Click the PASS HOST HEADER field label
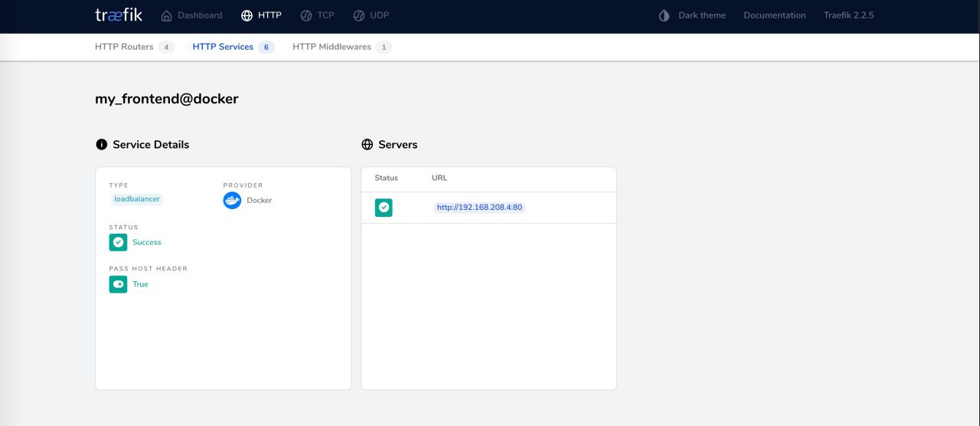 tap(149, 269)
